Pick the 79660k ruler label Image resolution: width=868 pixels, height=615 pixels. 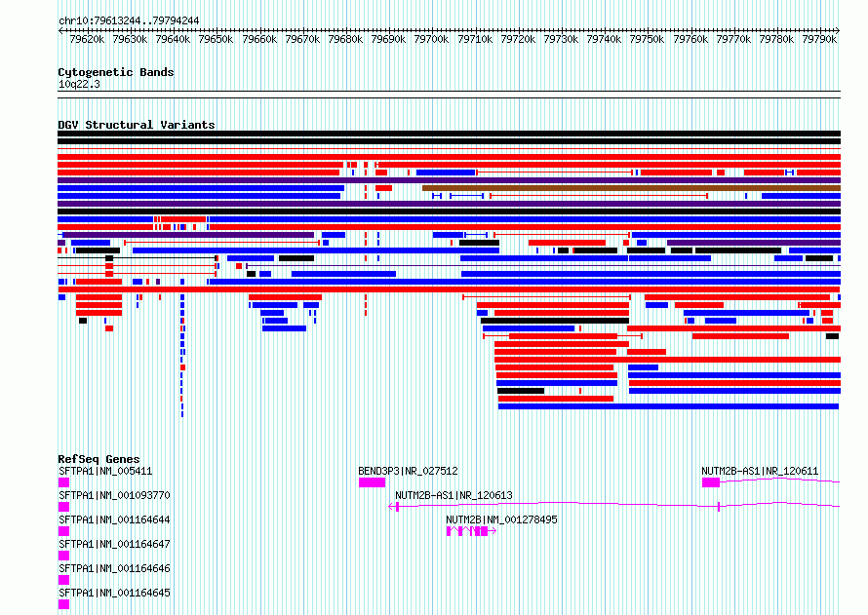point(259,39)
